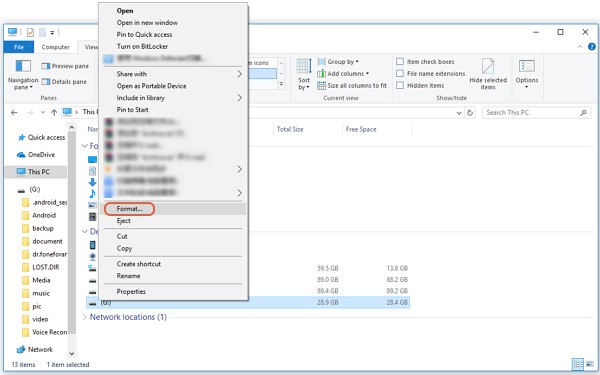Screen dimensions: 600x375
Task: Click Hide selected items icon
Action: (488, 66)
